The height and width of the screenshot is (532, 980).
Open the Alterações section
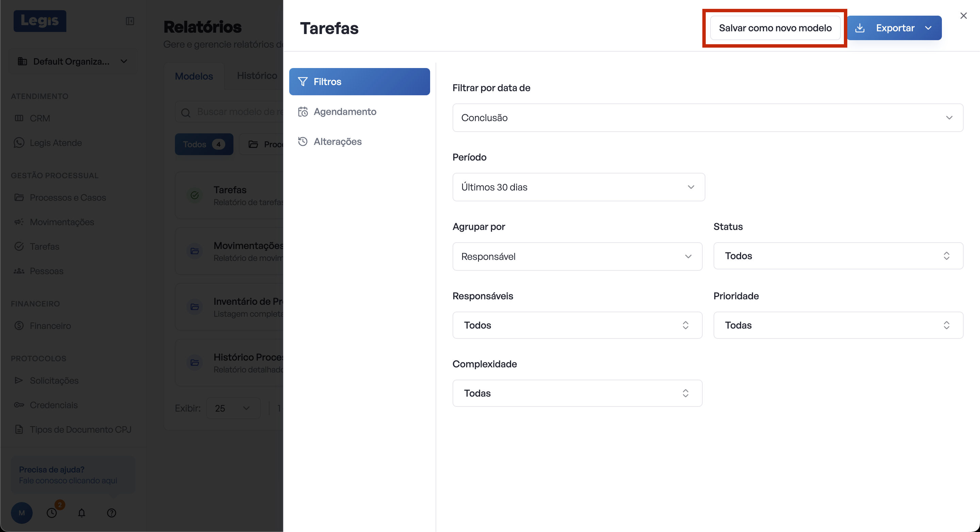[338, 142]
